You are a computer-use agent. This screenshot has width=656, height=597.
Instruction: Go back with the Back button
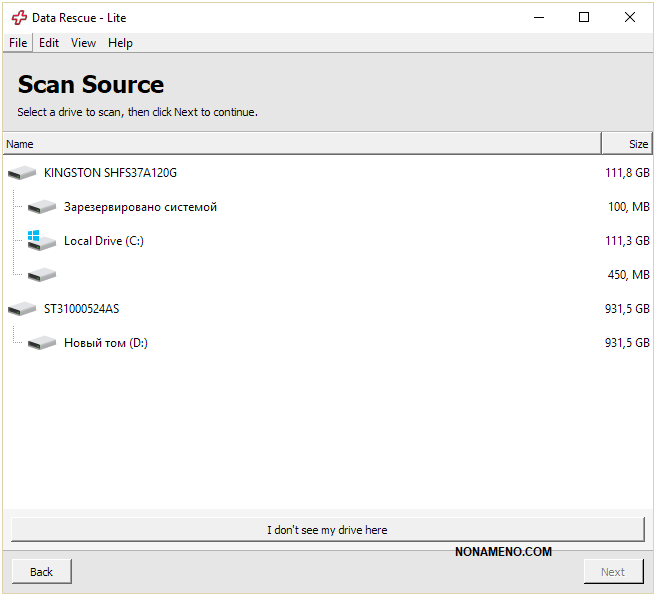41,572
